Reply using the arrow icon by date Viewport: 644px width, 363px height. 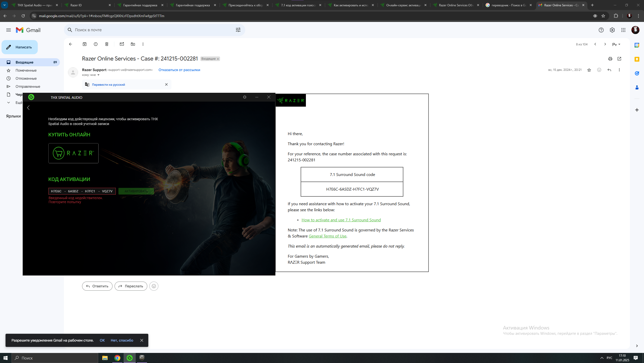(x=609, y=70)
